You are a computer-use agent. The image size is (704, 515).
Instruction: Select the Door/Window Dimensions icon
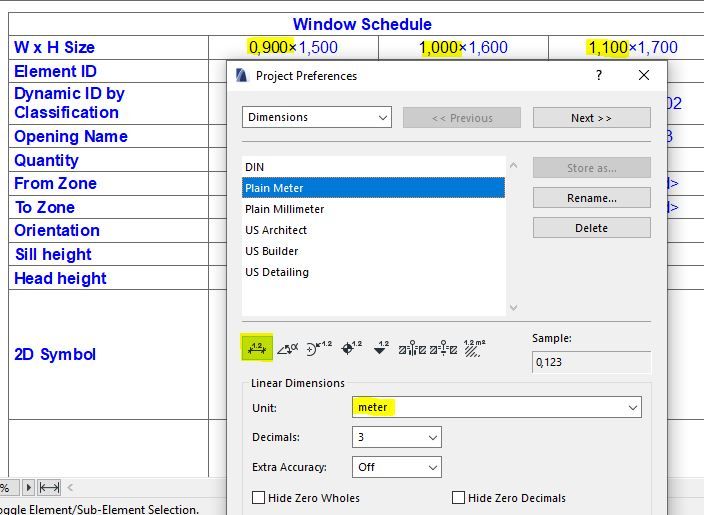tap(412, 348)
